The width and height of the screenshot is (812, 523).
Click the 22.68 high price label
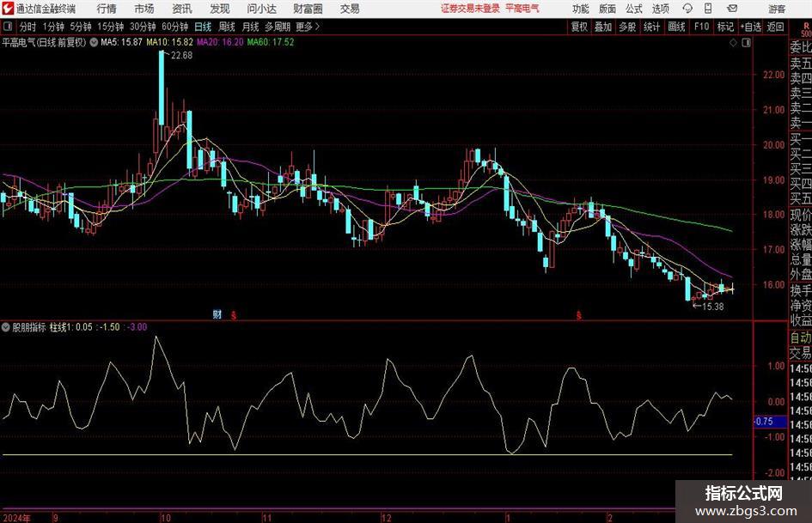pyautogui.click(x=182, y=56)
